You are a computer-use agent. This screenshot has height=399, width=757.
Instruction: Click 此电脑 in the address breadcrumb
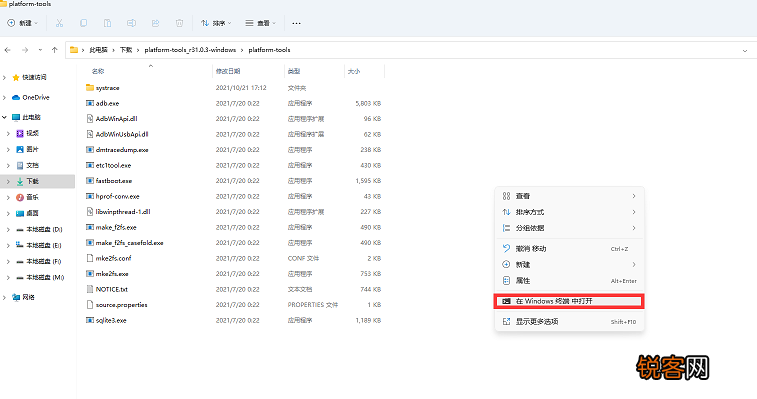(98, 50)
